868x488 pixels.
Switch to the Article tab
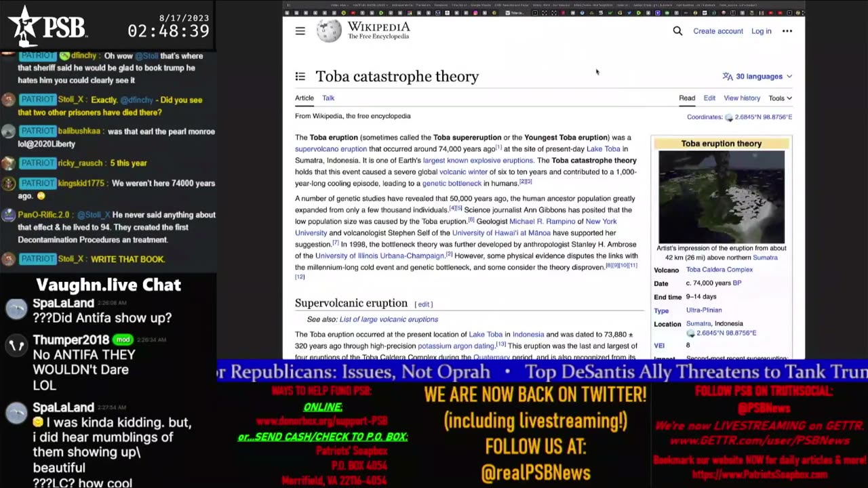point(304,98)
